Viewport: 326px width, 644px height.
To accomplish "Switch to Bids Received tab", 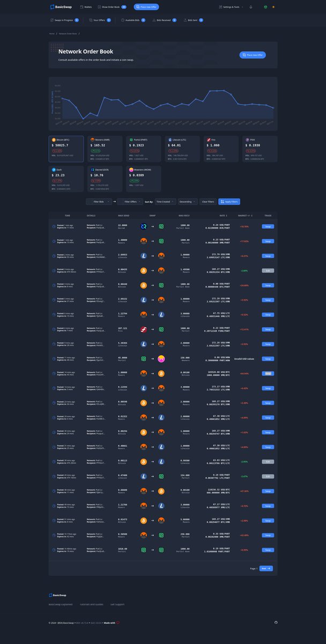I will pos(166,20).
